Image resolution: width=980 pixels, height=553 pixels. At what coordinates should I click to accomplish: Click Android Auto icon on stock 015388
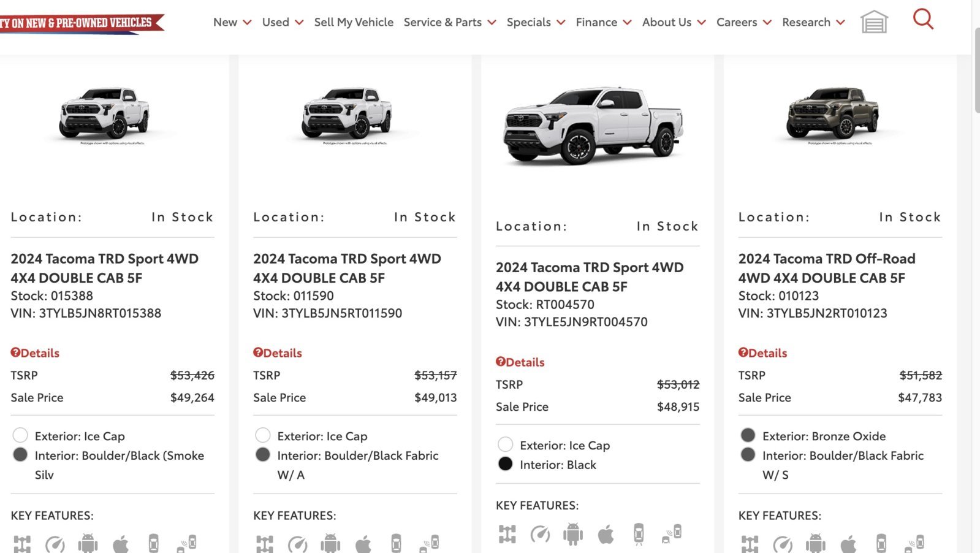pyautogui.click(x=88, y=543)
